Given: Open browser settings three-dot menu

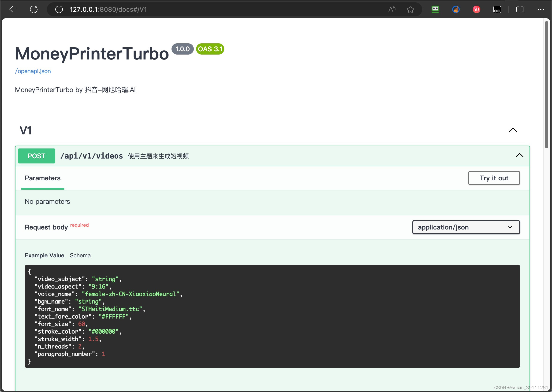Looking at the screenshot, I should coord(541,9).
